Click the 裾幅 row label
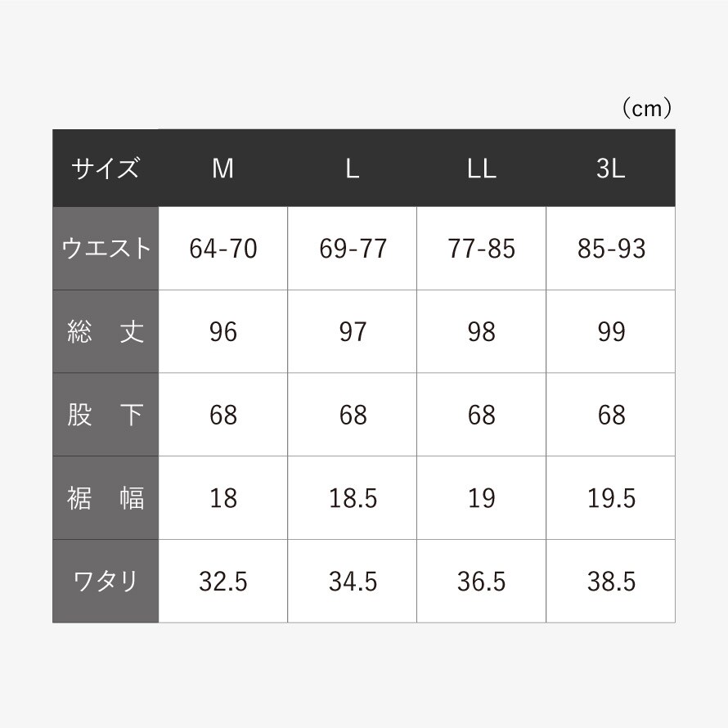This screenshot has height=728, width=728. click(106, 498)
